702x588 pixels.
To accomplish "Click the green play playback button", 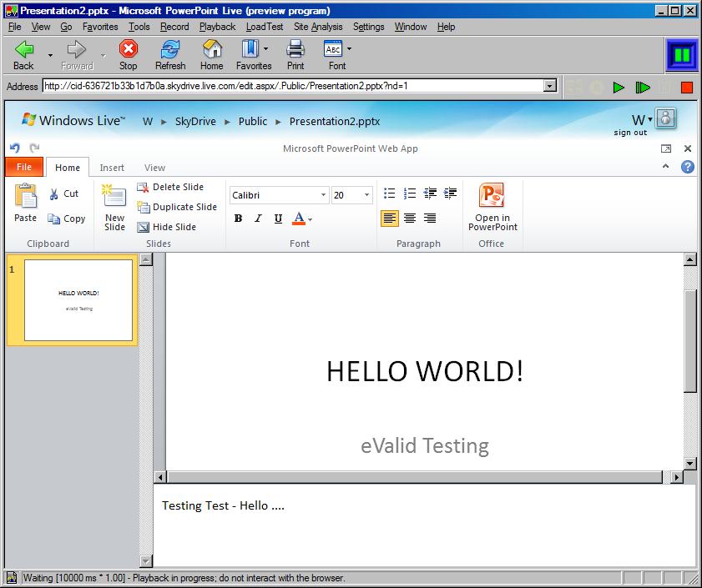I will click(x=619, y=88).
